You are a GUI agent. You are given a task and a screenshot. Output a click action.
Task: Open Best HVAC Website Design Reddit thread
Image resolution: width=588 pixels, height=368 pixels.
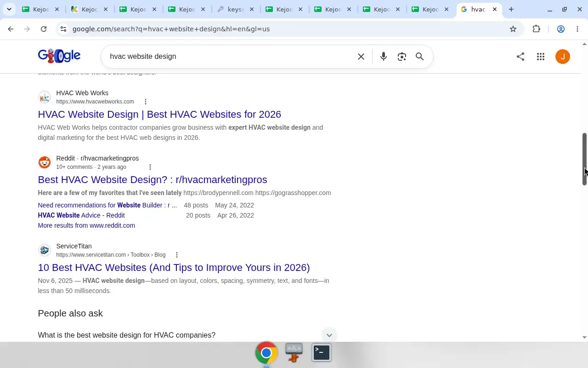[x=153, y=179]
